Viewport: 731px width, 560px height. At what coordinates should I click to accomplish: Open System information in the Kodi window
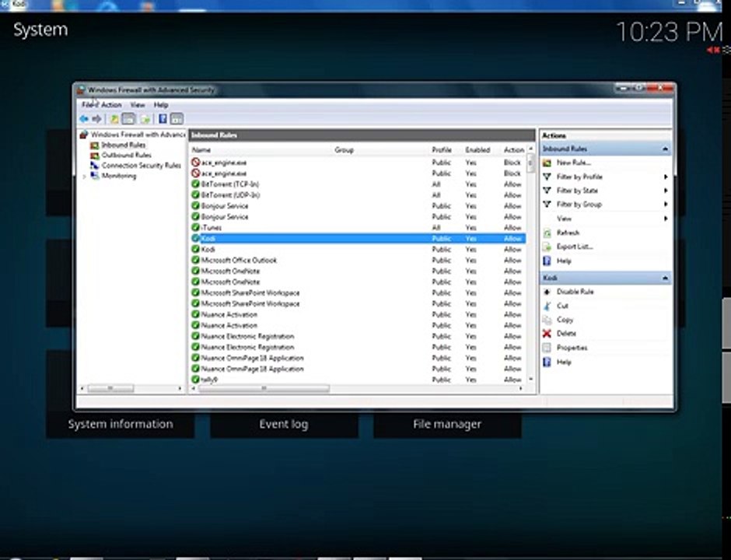[121, 425]
